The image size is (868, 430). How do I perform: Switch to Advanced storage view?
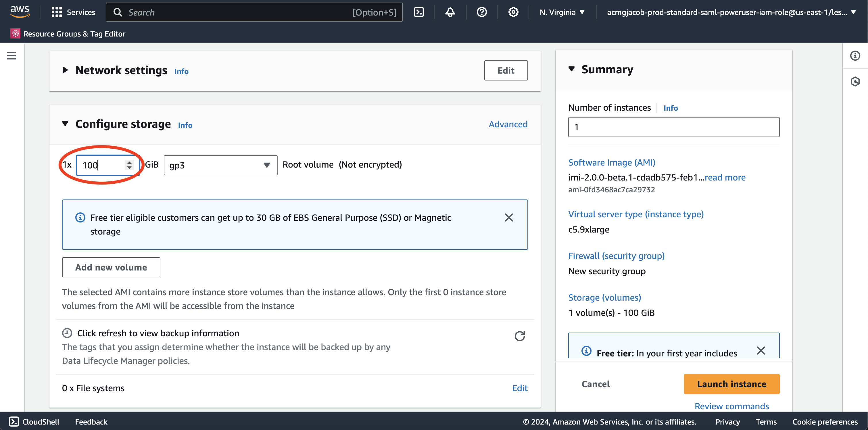pos(508,124)
